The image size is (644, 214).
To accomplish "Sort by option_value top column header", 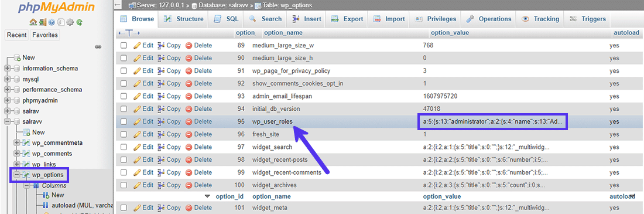I will (449, 32).
